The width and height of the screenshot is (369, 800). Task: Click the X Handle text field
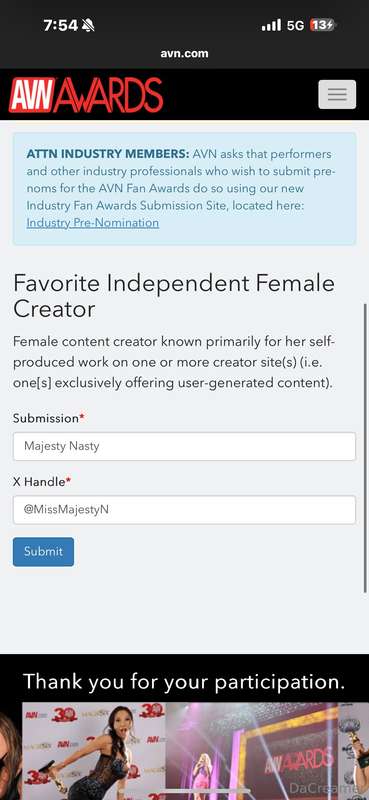(184, 510)
